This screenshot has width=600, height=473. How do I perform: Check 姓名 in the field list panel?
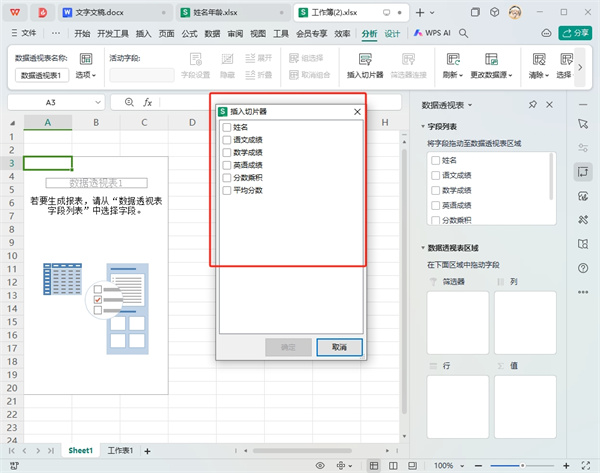pos(435,160)
